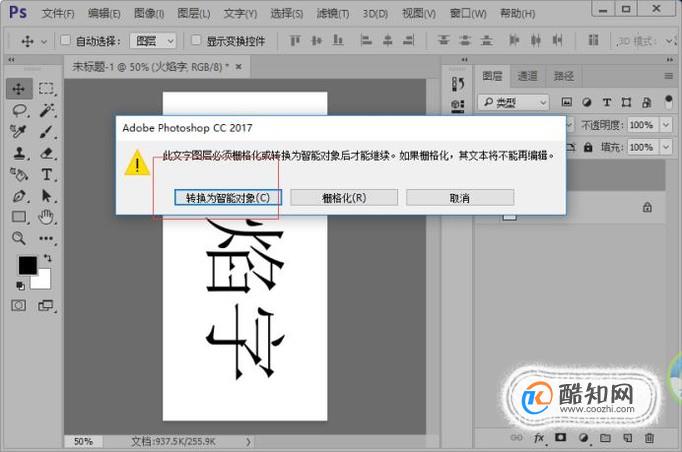Select the Paint Bucket tool
Screen dimensions: 682x452
pos(19,174)
